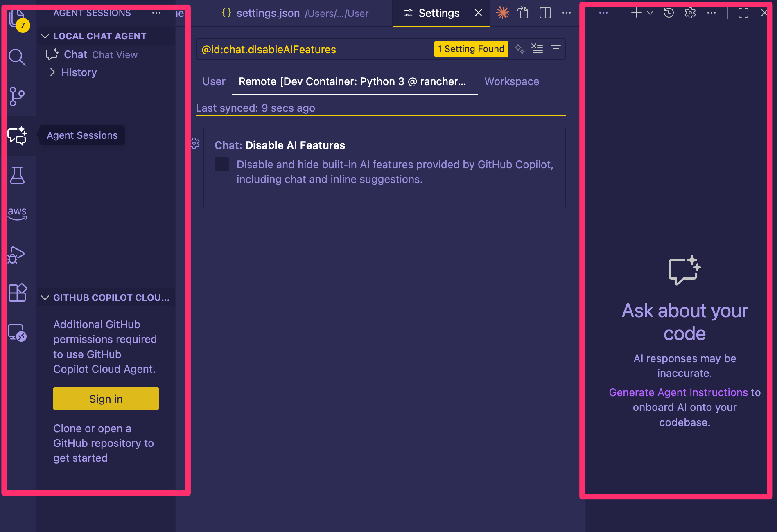Collapse the Local Chat Agent section
The width and height of the screenshot is (777, 532).
(x=45, y=36)
